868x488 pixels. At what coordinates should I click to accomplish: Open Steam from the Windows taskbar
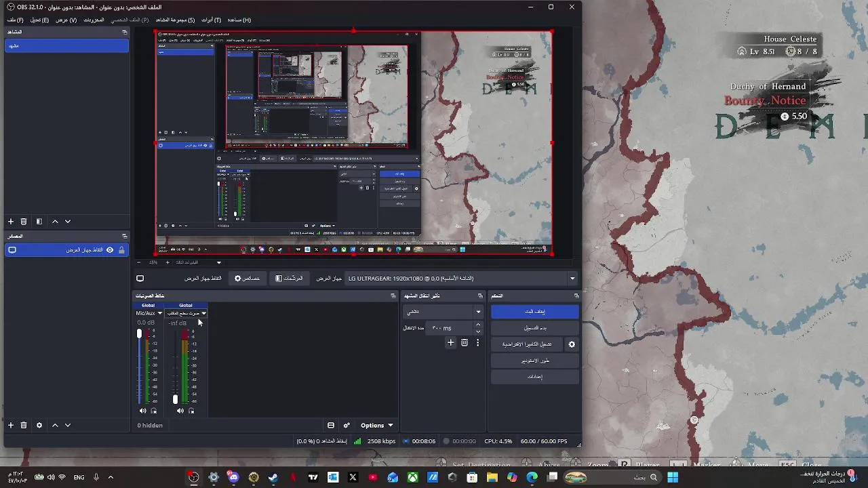pos(273,477)
